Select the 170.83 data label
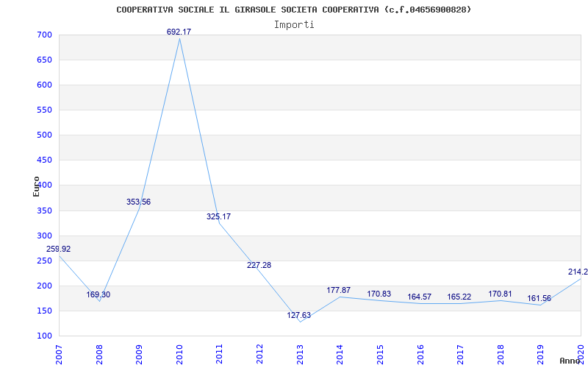Image resolution: width=588 pixels, height=368 pixels. [x=379, y=294]
